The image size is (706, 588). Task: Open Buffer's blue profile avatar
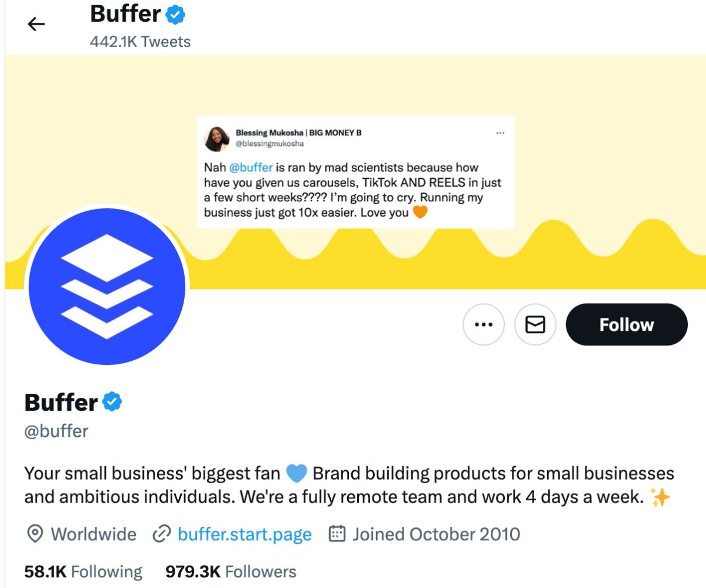click(x=107, y=287)
